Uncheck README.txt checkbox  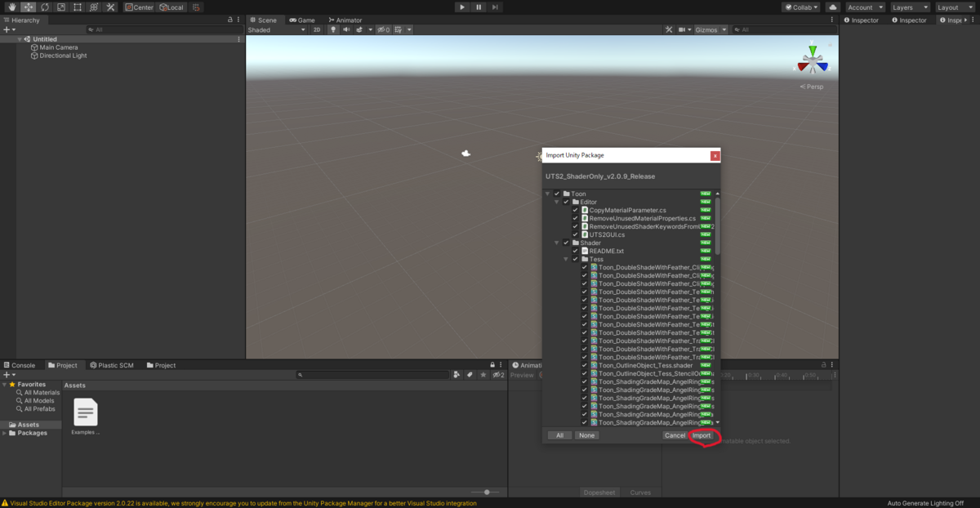point(575,251)
